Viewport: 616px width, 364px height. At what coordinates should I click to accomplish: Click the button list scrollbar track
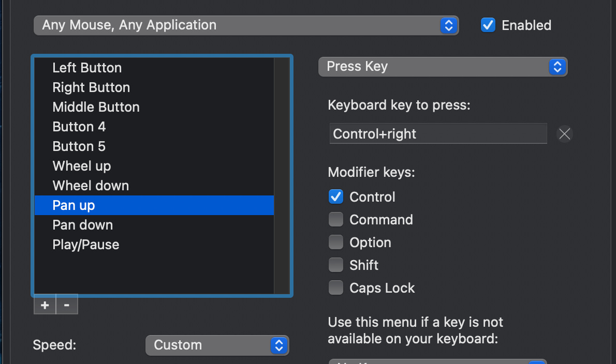(x=282, y=176)
